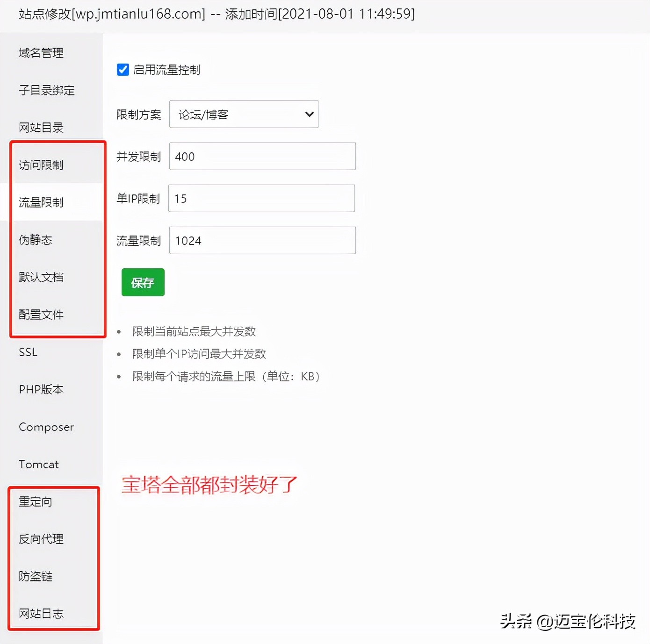
Task: Open the Composer sidebar item
Action: [x=46, y=427]
